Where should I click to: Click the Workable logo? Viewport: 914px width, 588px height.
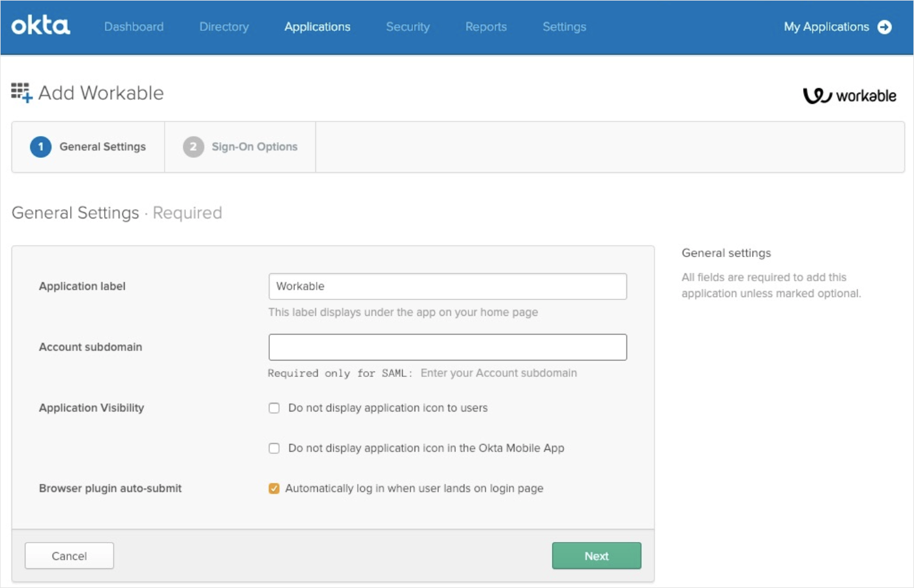849,96
